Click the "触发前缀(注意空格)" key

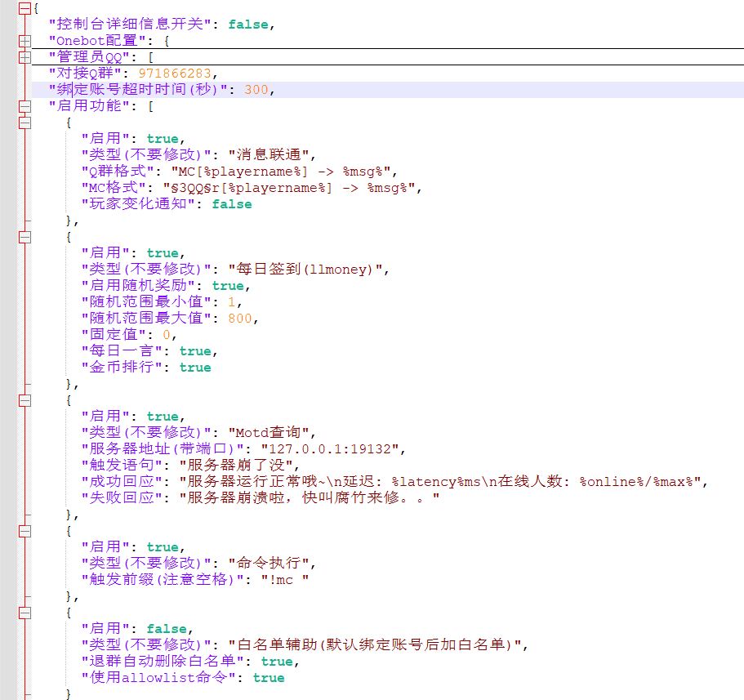163,579
